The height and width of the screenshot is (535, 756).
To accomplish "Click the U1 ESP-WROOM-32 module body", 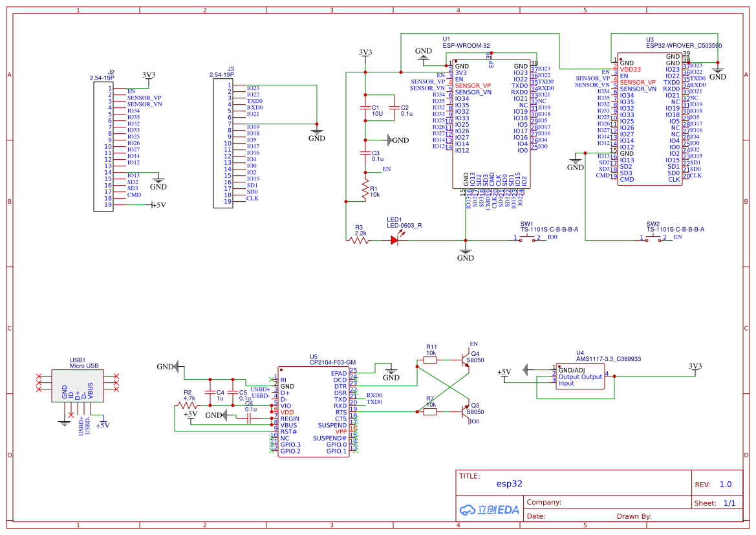I will (491, 124).
